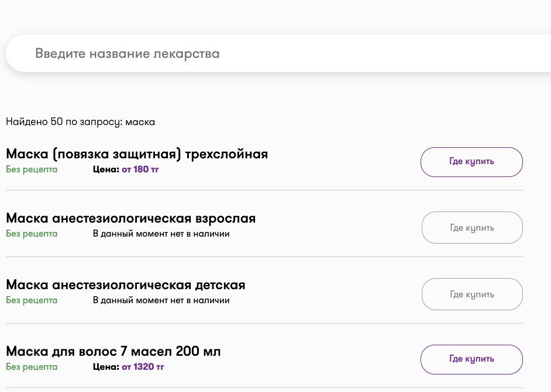This screenshot has height=392, width=551.
Task: Click Без рецепта label under hair mask
Action: pos(32,367)
